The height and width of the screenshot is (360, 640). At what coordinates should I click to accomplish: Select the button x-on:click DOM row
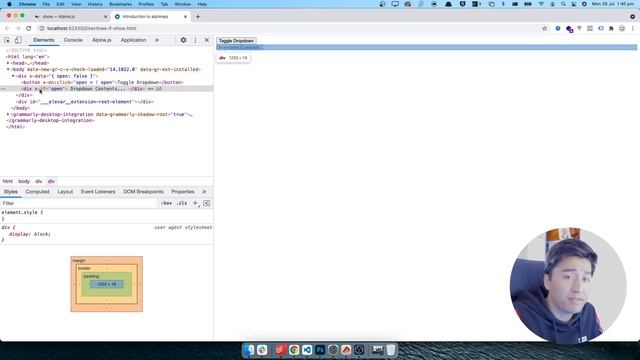(x=102, y=82)
